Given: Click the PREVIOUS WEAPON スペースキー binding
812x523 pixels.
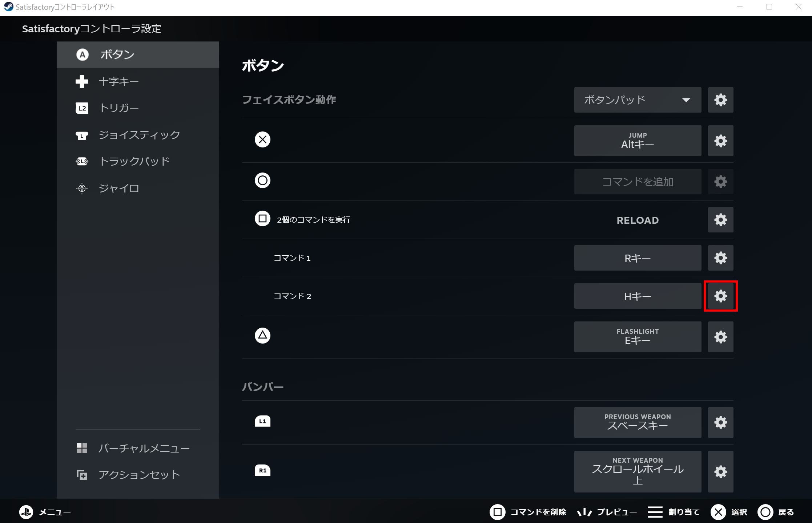Looking at the screenshot, I should pyautogui.click(x=638, y=422).
